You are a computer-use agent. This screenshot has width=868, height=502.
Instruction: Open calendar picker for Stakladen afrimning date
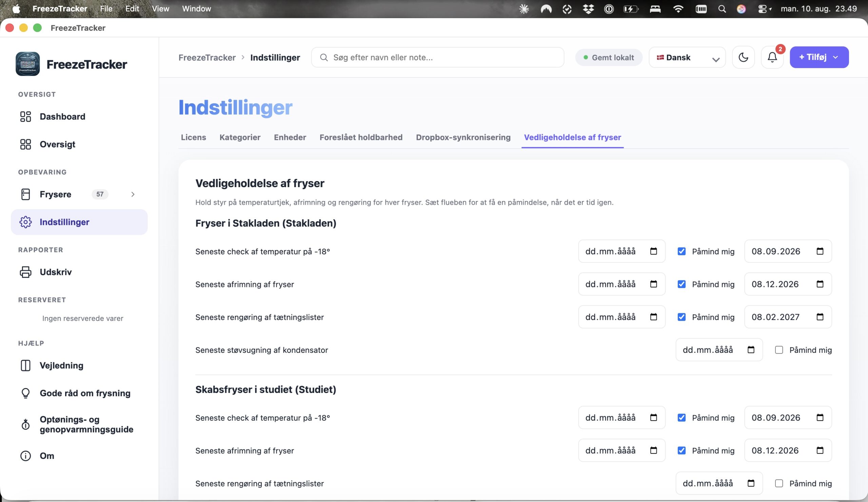tap(653, 284)
